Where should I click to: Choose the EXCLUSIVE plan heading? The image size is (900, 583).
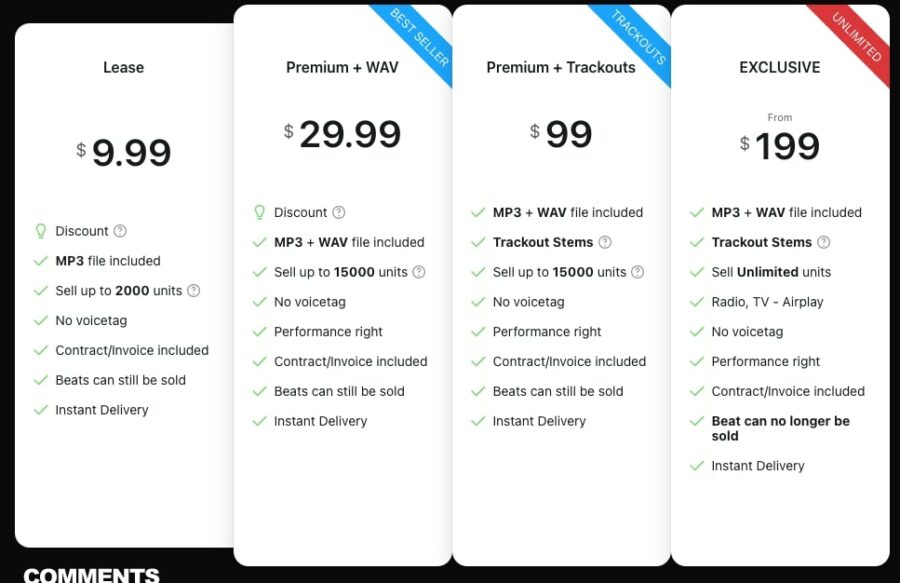click(780, 68)
